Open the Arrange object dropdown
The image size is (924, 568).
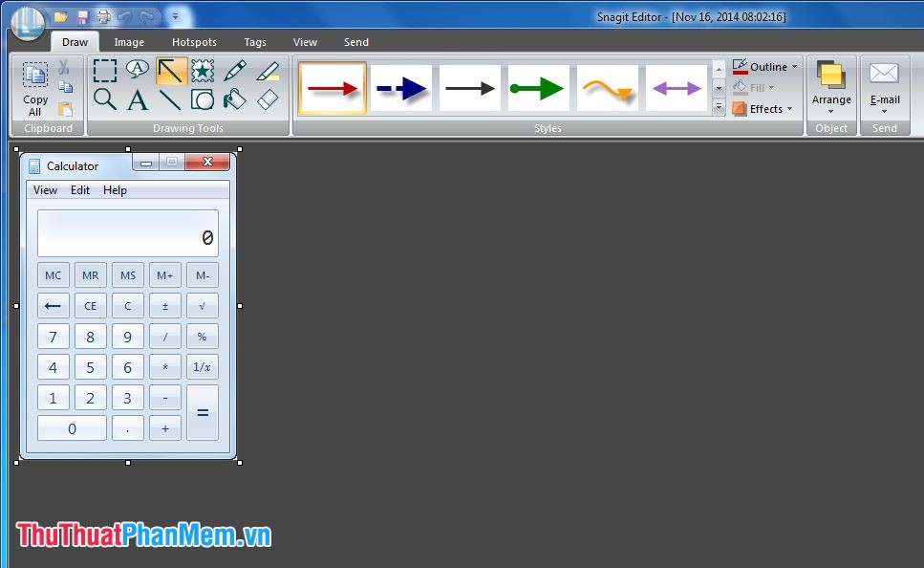pos(831,87)
